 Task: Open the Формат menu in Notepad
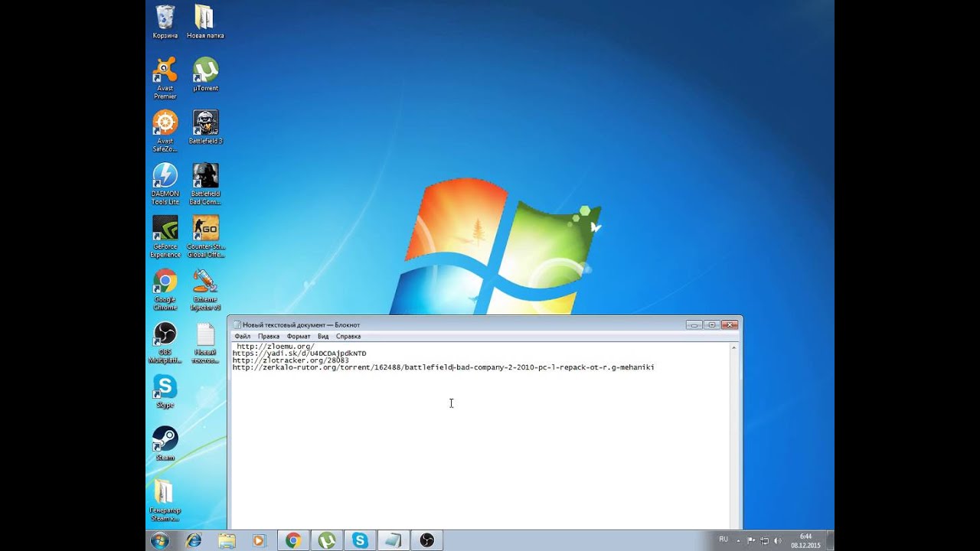click(x=299, y=337)
